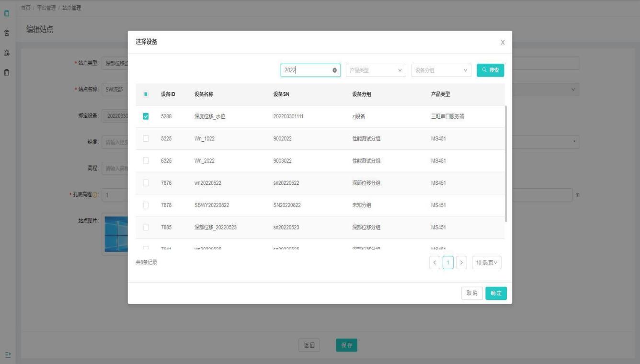Toggle select-all checkbox in table header
This screenshot has width=640, height=364.
click(146, 94)
